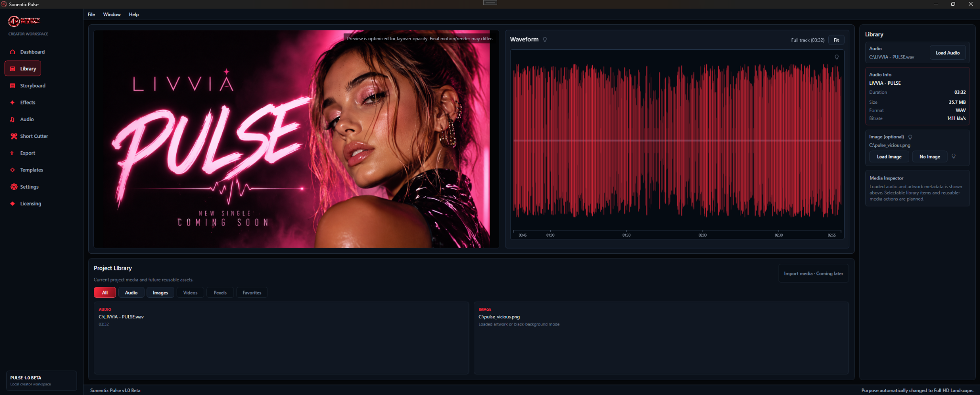
Task: Select the Library sidebar icon
Action: [12, 68]
